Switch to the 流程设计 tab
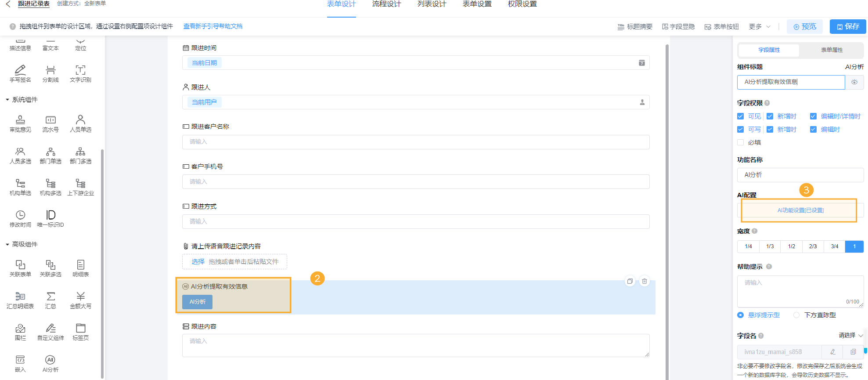The height and width of the screenshot is (380, 868). point(387,4)
